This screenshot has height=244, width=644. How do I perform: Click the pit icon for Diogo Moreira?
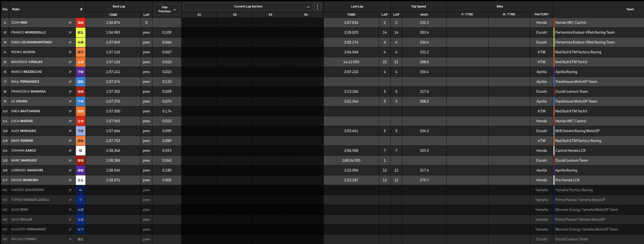pos(70,180)
